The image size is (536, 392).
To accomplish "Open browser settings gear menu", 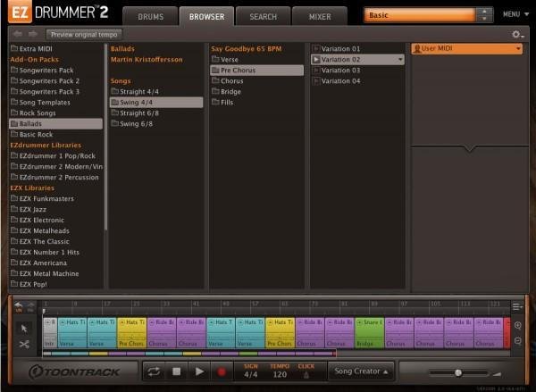I will click(516, 34).
